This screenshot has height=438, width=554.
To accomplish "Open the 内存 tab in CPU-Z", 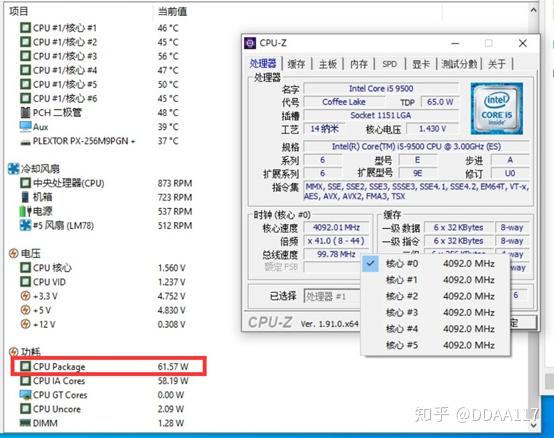I will tap(359, 64).
